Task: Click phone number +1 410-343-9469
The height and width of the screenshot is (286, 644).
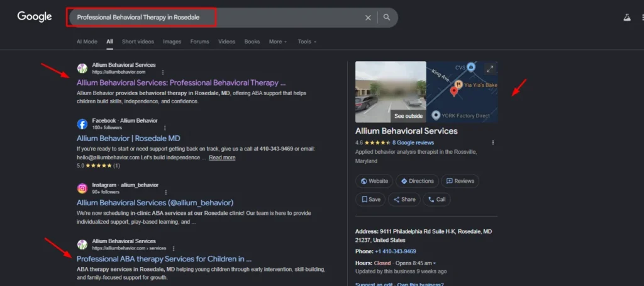Action: click(x=396, y=251)
